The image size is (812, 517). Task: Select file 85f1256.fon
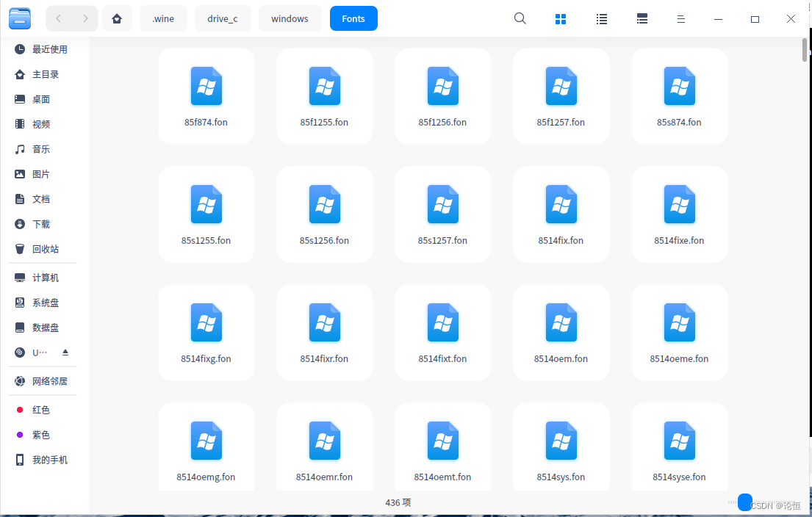click(x=443, y=96)
